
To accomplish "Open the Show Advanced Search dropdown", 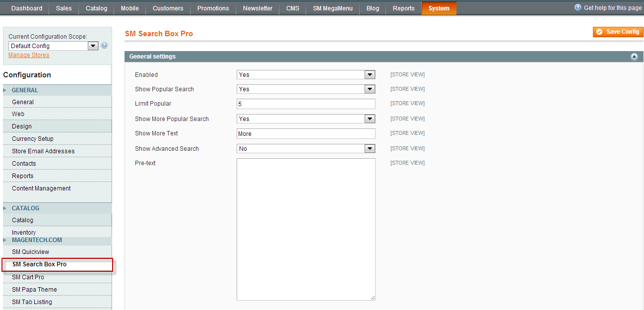I will (306, 148).
